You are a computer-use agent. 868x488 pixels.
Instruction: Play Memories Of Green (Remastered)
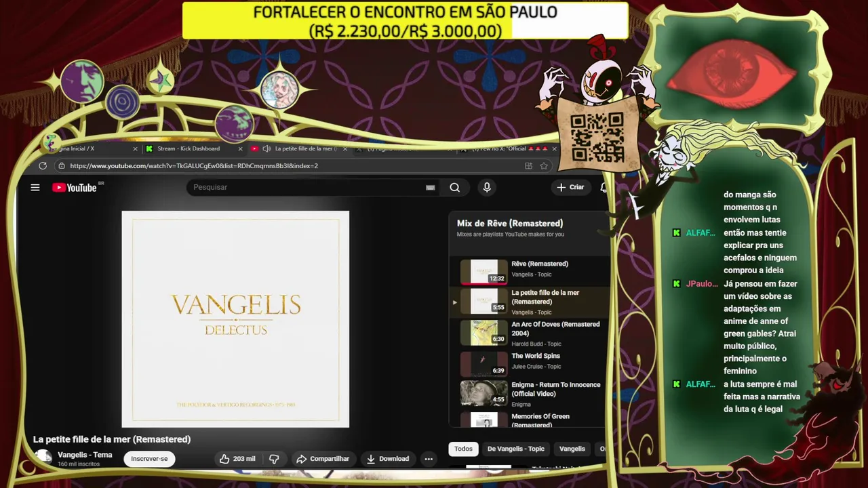(x=529, y=420)
